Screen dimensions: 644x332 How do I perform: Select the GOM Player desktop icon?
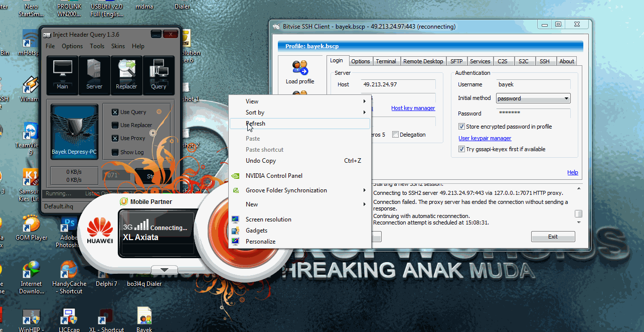(32, 224)
